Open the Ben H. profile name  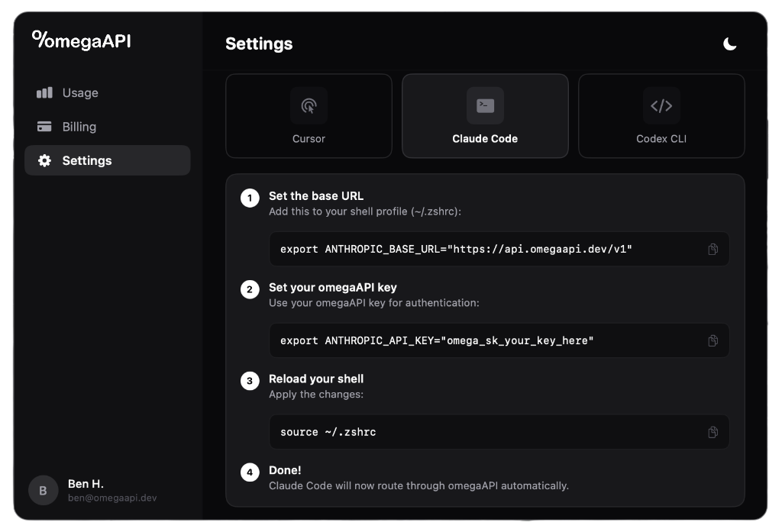click(86, 484)
